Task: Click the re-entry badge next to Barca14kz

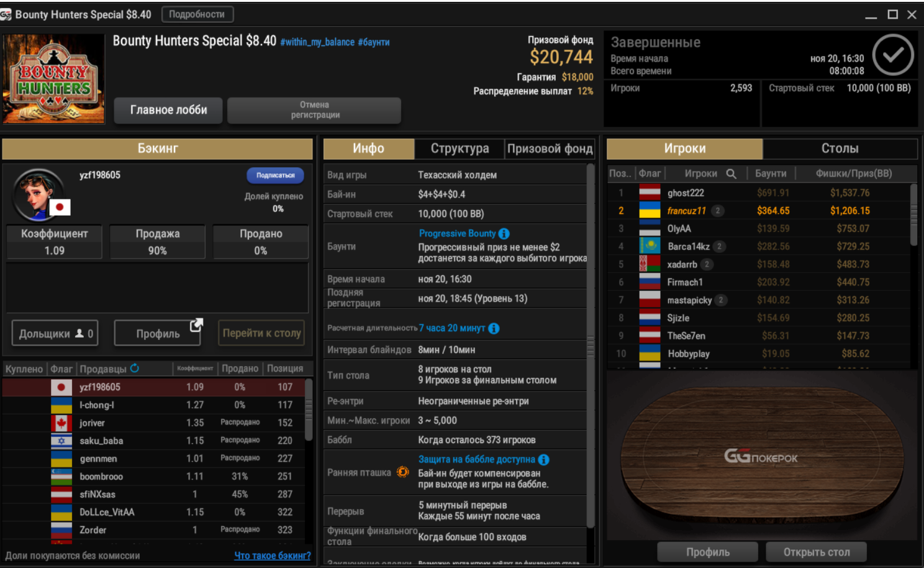Action: 719,247
